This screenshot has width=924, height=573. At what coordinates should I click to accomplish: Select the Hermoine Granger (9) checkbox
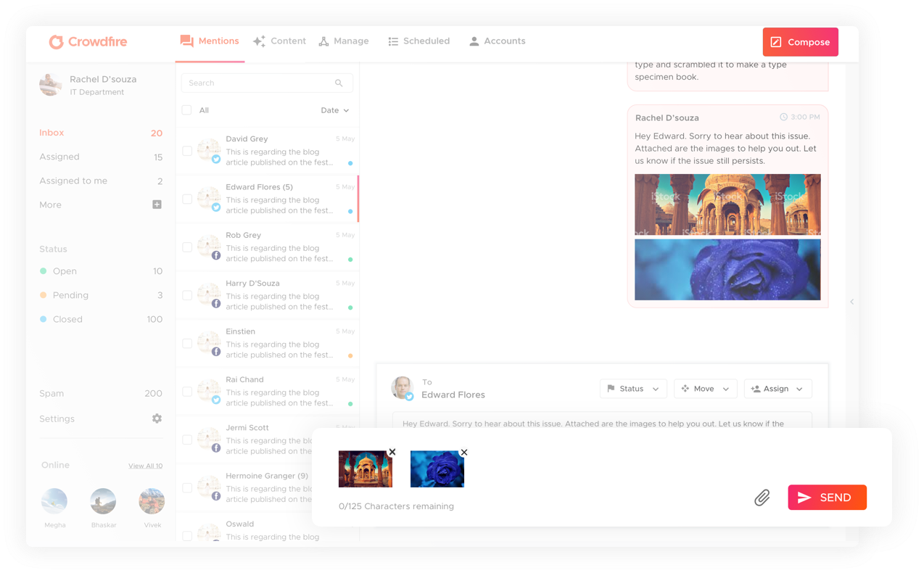click(x=187, y=487)
